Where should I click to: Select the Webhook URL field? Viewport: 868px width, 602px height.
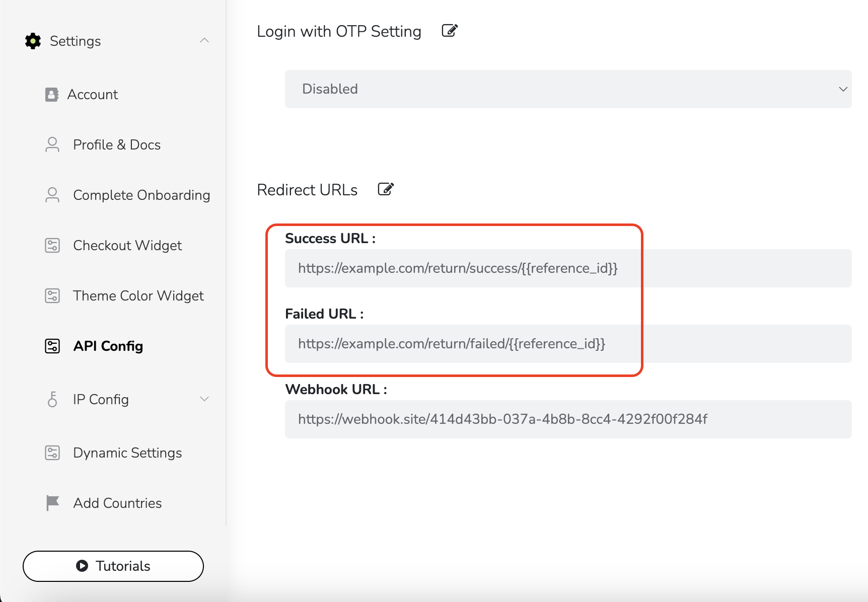[568, 419]
